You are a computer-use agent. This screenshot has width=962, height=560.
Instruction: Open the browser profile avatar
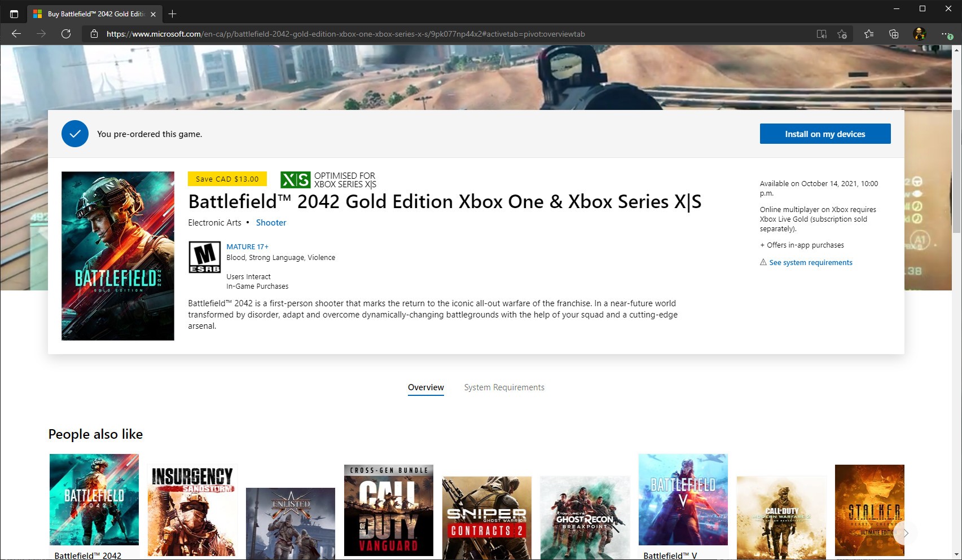pyautogui.click(x=920, y=34)
